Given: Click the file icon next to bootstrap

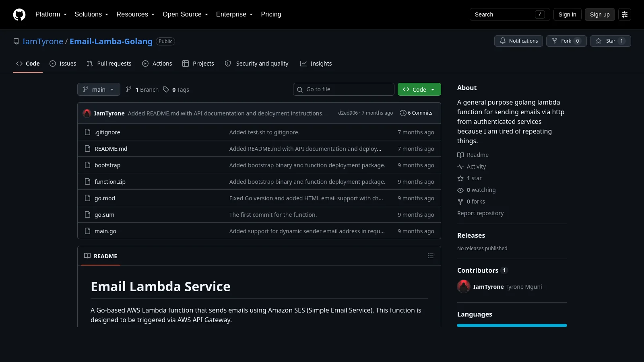Looking at the screenshot, I should [87, 165].
